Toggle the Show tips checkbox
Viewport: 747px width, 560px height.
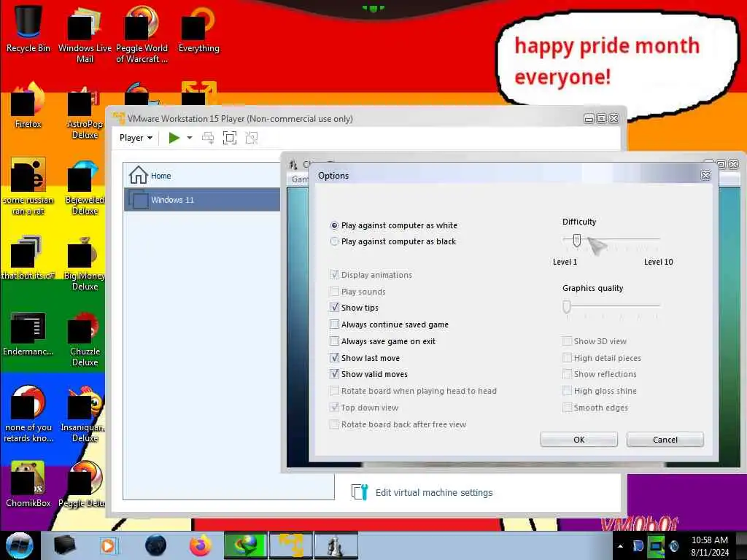click(x=334, y=308)
